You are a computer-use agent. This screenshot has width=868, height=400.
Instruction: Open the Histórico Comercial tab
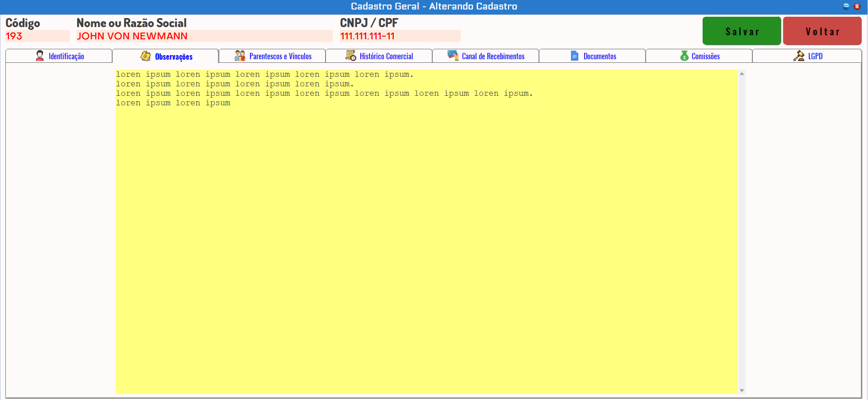379,56
